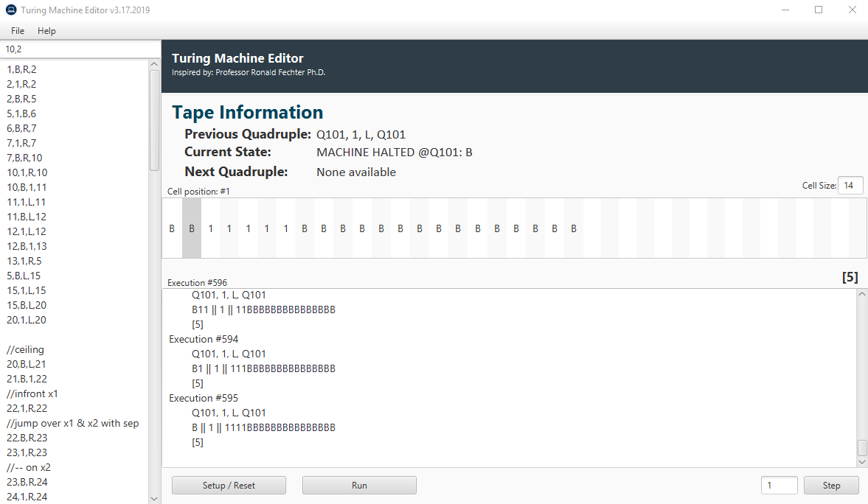Click quadruple line 7,1,R,7
Viewport: 868px width, 504px height.
[x=21, y=143]
